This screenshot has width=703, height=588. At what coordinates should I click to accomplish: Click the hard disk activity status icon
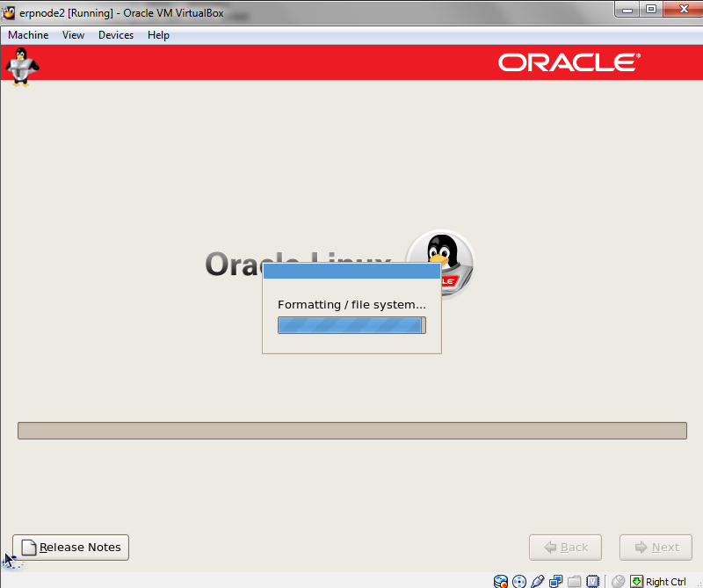[x=501, y=581]
